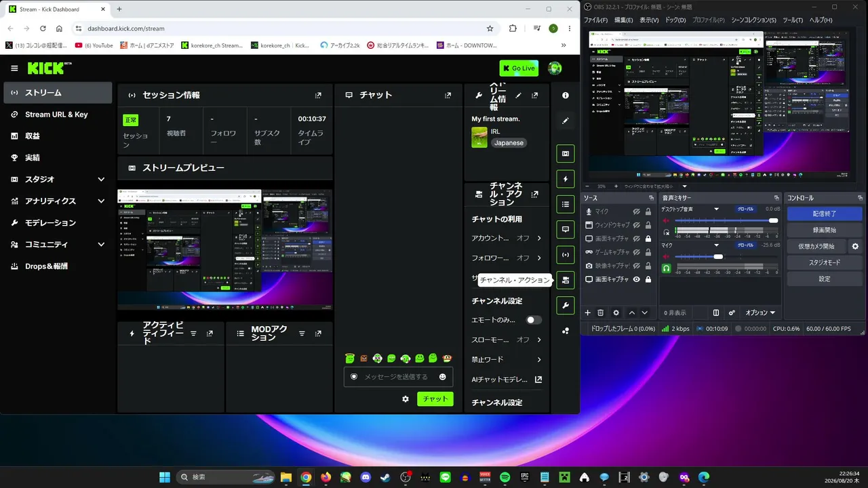Screen dimensions: 868x488
Task: Open source properties gear in OBS sources
Action: [x=616, y=312]
